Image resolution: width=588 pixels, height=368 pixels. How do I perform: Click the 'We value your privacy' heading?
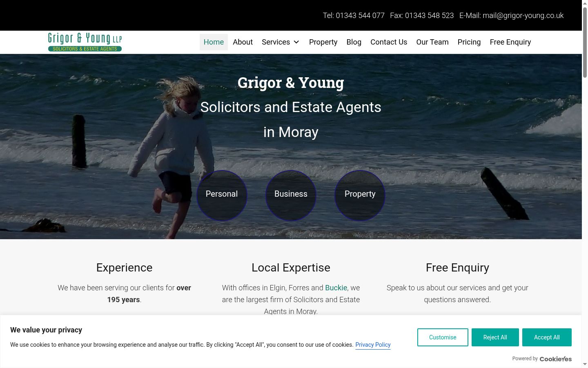46,330
